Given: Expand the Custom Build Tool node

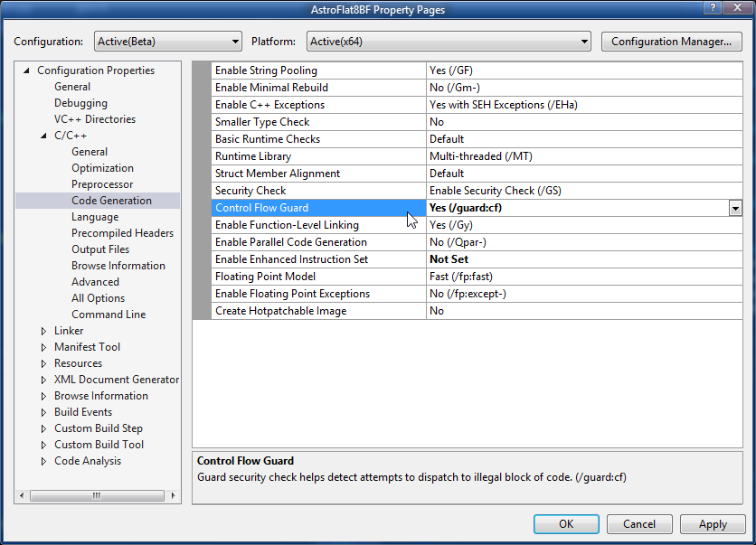Looking at the screenshot, I should 44,445.
